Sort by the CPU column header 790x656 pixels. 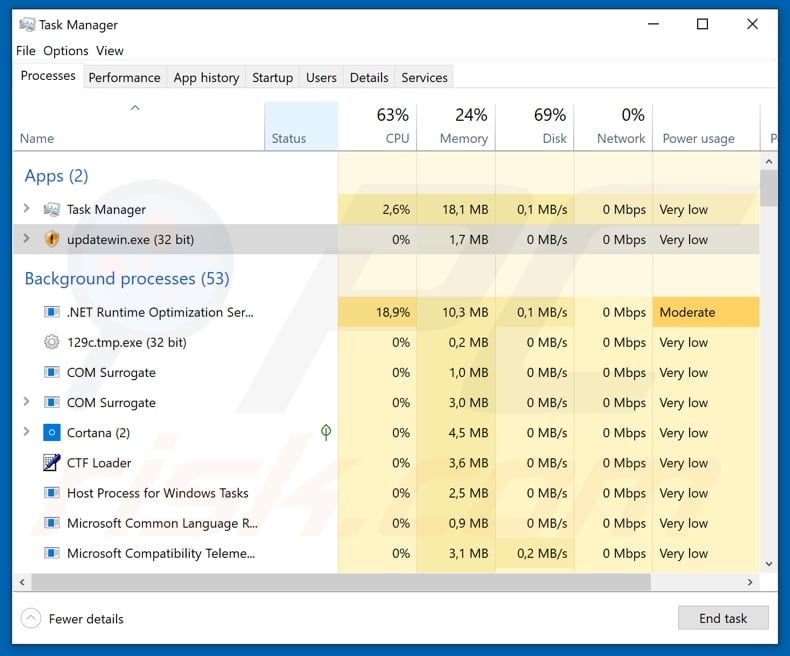click(377, 126)
